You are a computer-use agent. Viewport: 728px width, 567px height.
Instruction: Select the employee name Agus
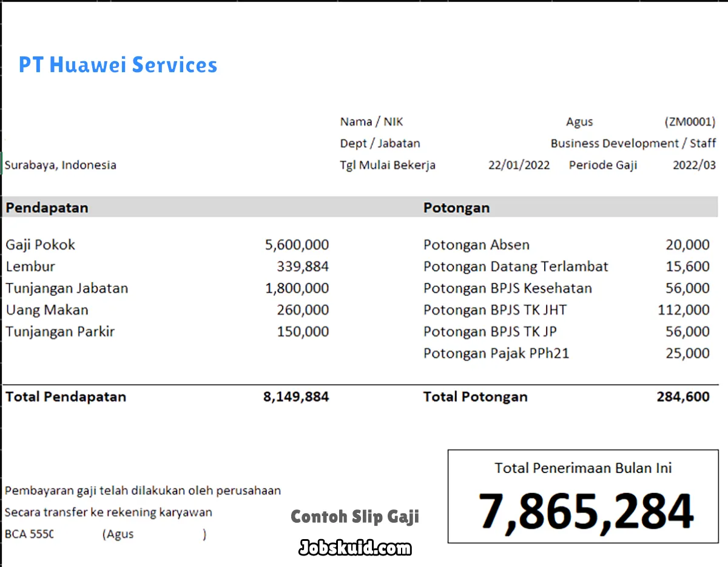click(x=578, y=121)
